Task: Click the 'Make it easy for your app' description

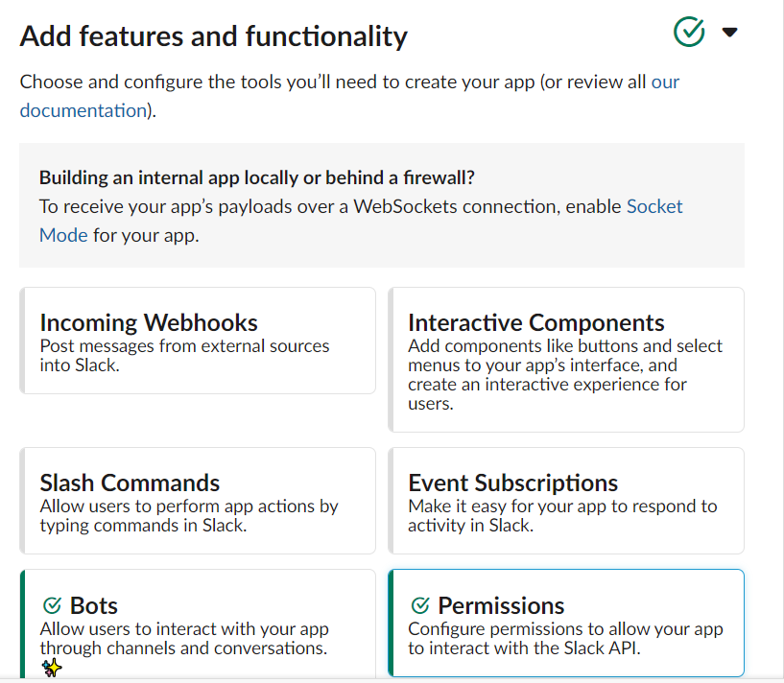Action: pyautogui.click(x=562, y=516)
